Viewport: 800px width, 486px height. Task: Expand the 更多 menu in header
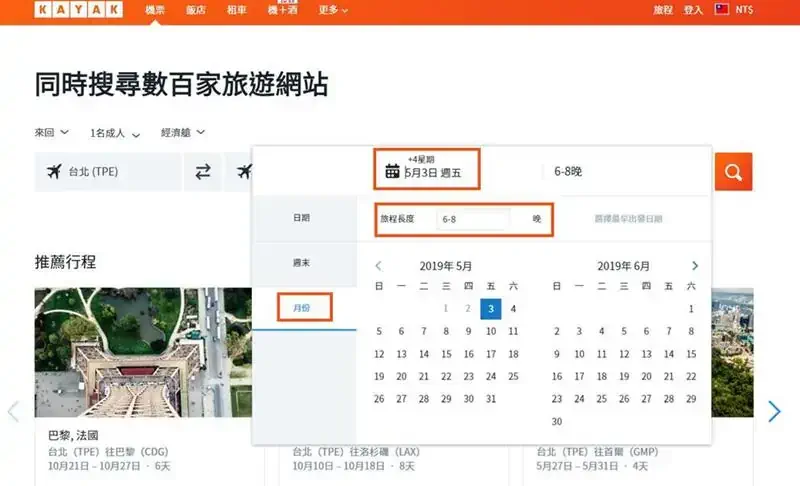point(333,10)
